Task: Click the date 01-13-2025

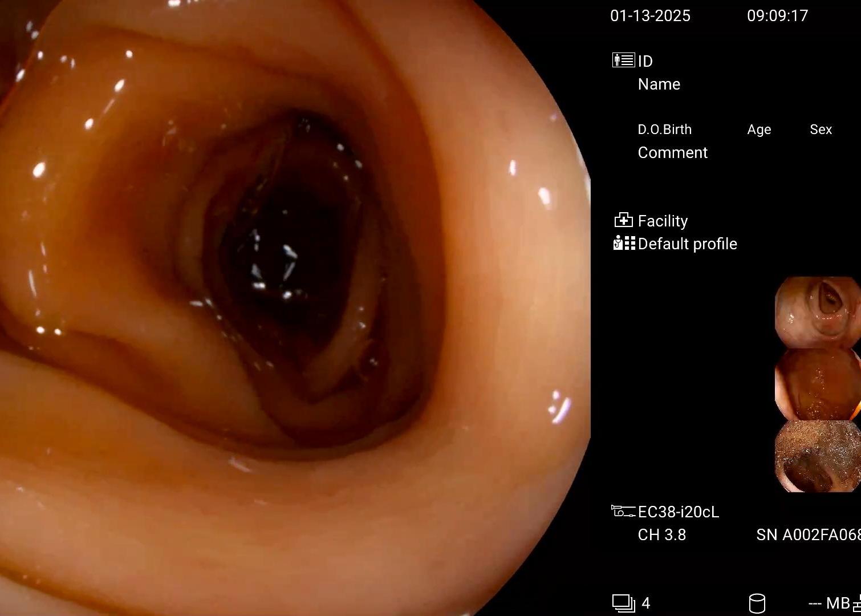Action: pos(650,16)
